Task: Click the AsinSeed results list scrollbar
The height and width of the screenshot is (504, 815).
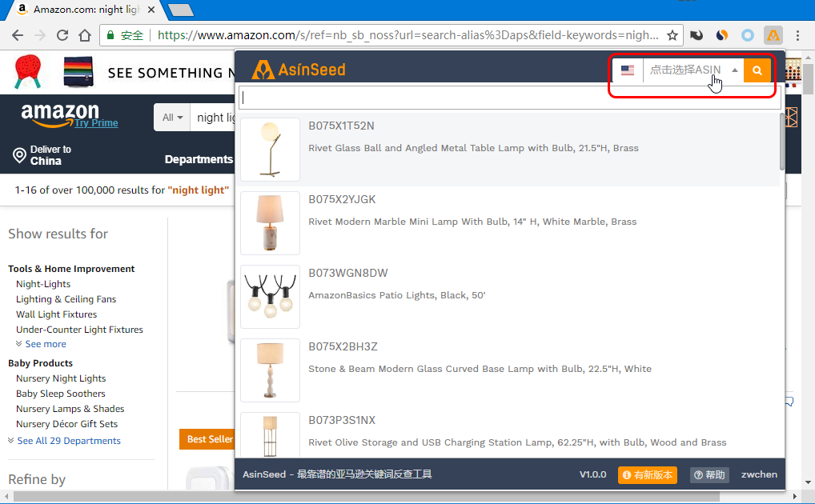Action: click(x=781, y=142)
